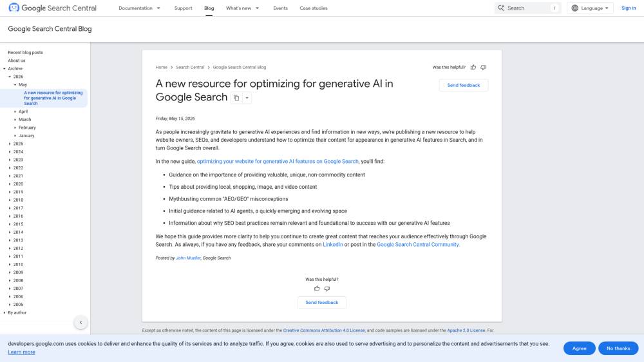Expand the February month section

(15, 128)
